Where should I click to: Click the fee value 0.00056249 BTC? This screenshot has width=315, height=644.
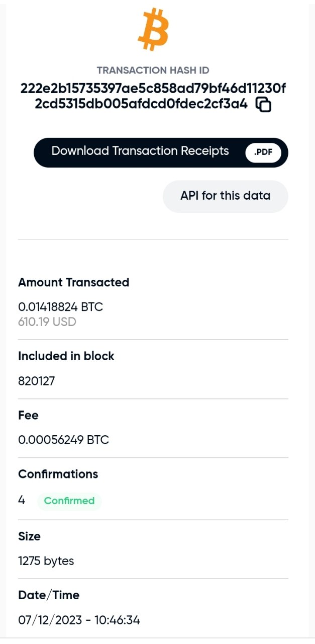pyautogui.click(x=63, y=440)
